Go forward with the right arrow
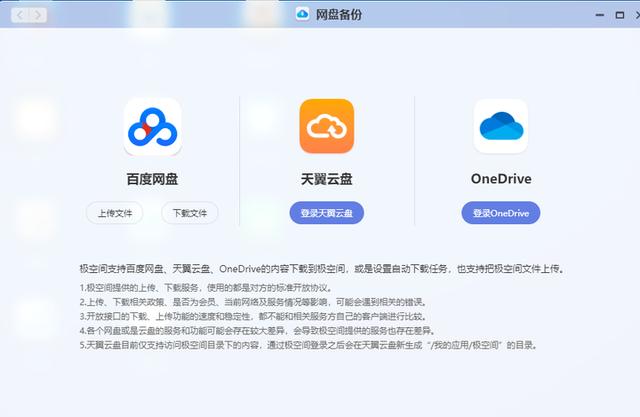Image resolution: width=640 pixels, height=417 pixels. [x=38, y=15]
